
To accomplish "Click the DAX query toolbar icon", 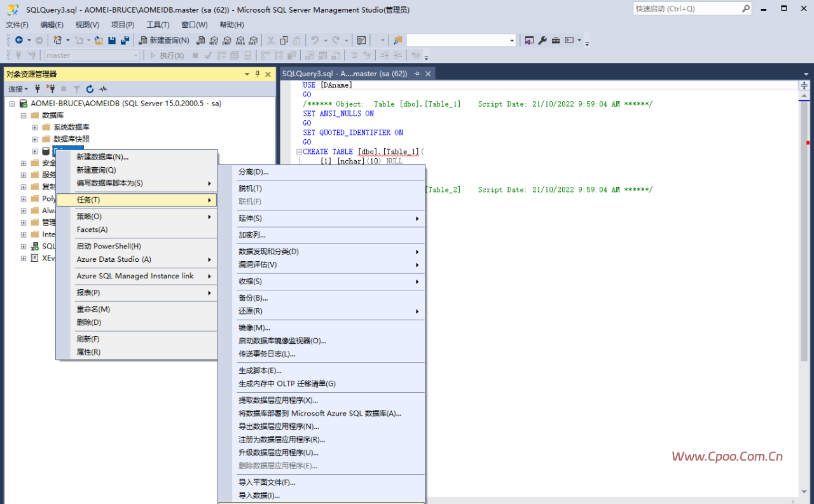I will (253, 40).
